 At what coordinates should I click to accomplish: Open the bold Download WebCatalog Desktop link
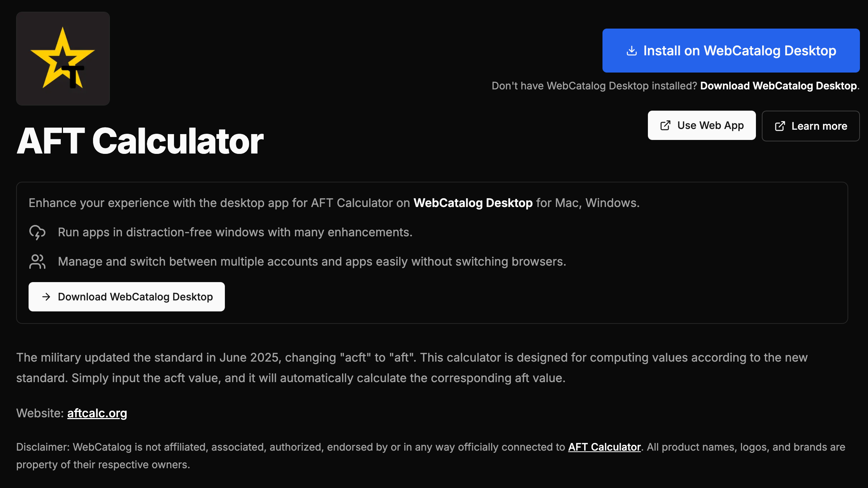pyautogui.click(x=778, y=86)
